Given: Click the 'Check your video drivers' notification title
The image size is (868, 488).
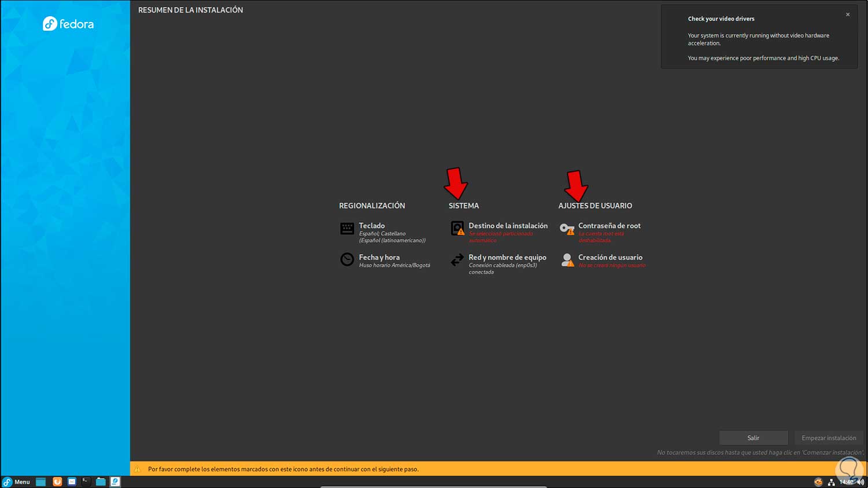Looking at the screenshot, I should pos(721,19).
